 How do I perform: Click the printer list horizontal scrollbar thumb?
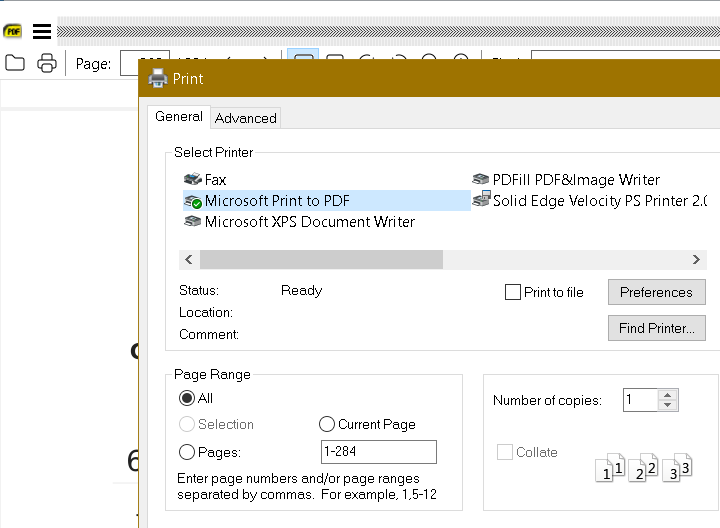321,259
